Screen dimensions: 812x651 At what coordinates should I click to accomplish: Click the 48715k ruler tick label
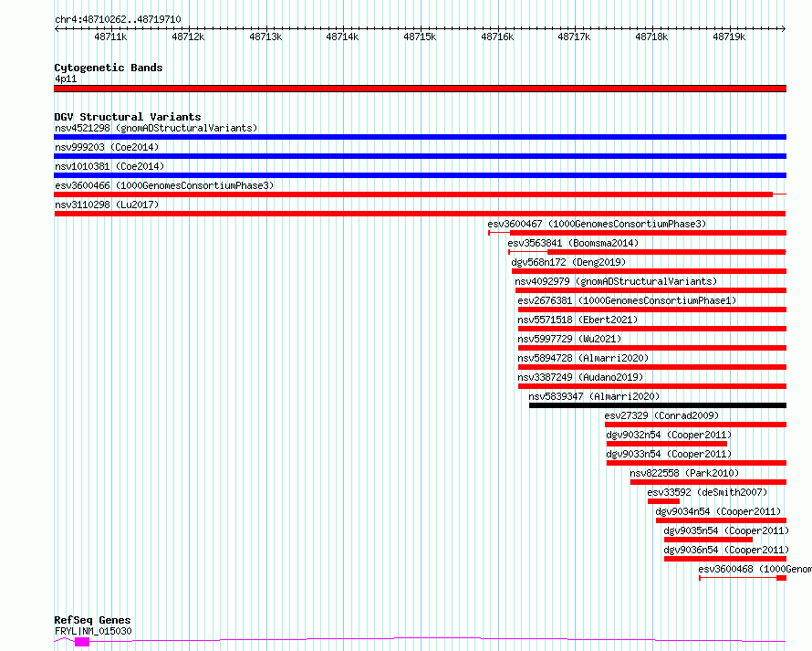click(420, 37)
